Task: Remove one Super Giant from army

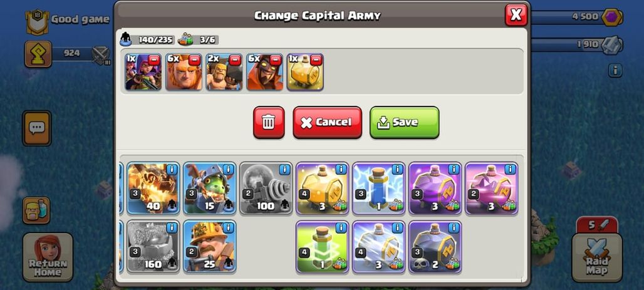Action: point(194,60)
